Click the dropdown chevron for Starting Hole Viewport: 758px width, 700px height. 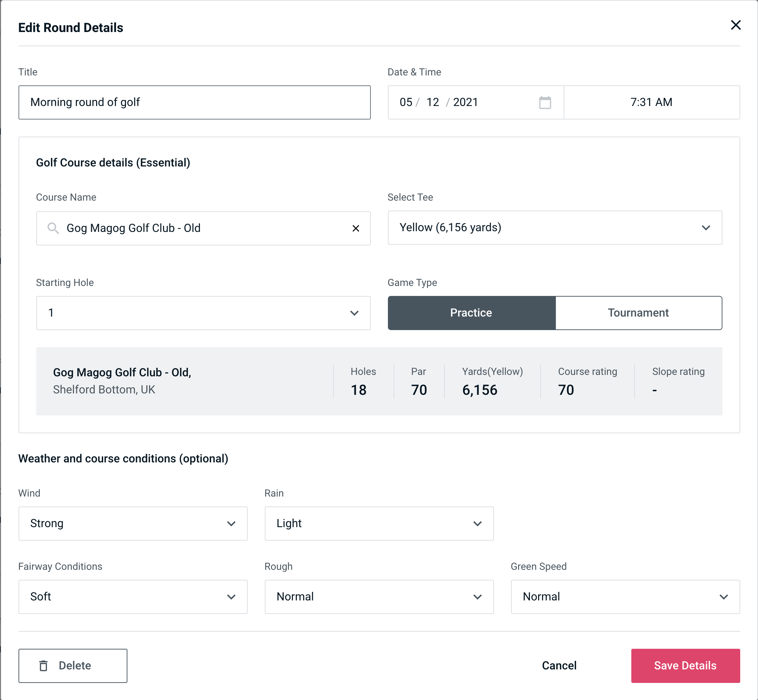point(354,313)
